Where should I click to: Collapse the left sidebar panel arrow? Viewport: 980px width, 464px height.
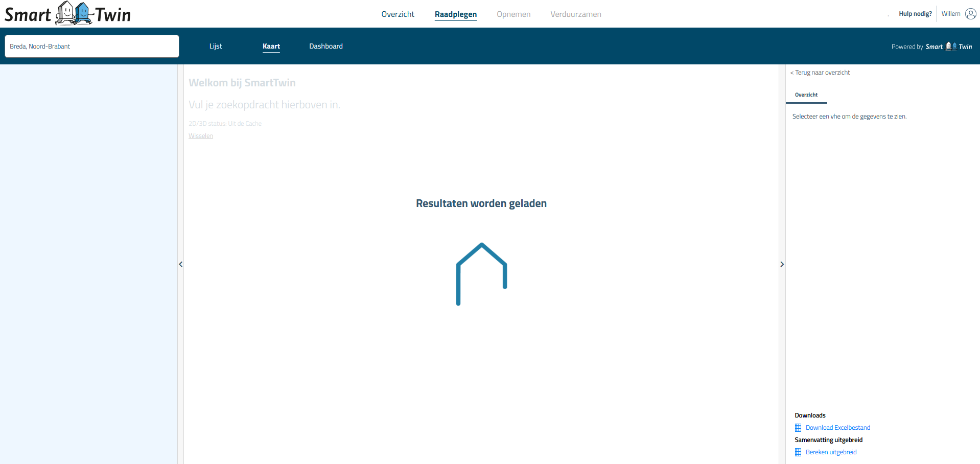pyautogui.click(x=180, y=264)
